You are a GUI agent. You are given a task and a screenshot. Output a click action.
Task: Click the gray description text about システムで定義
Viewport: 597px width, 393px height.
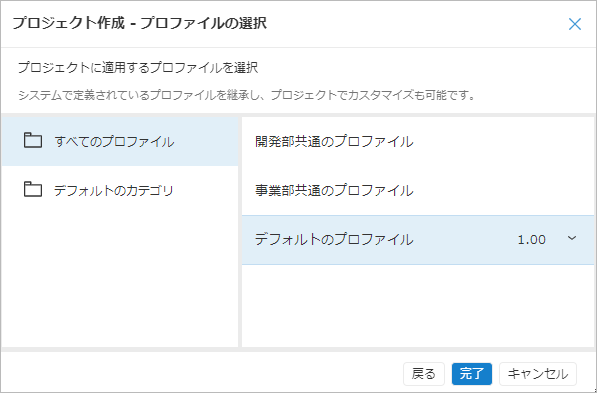point(247,95)
